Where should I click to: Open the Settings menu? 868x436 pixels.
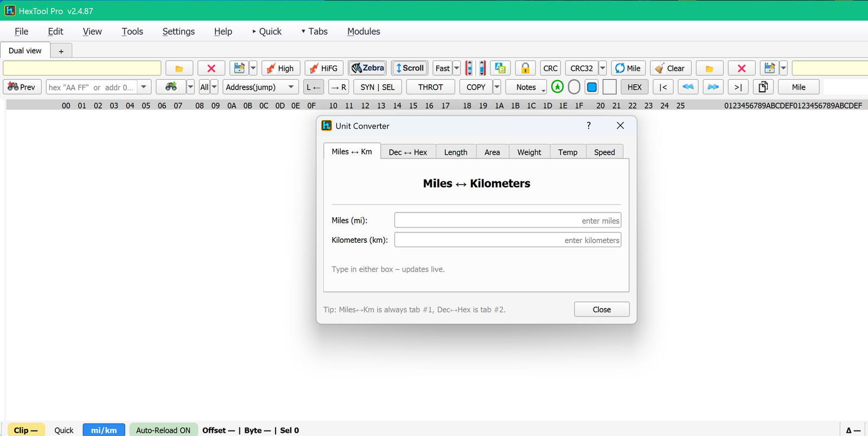(x=178, y=31)
